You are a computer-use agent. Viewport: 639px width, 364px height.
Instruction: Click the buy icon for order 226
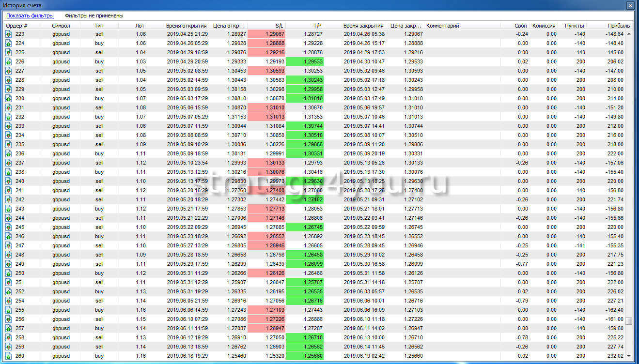coord(9,61)
